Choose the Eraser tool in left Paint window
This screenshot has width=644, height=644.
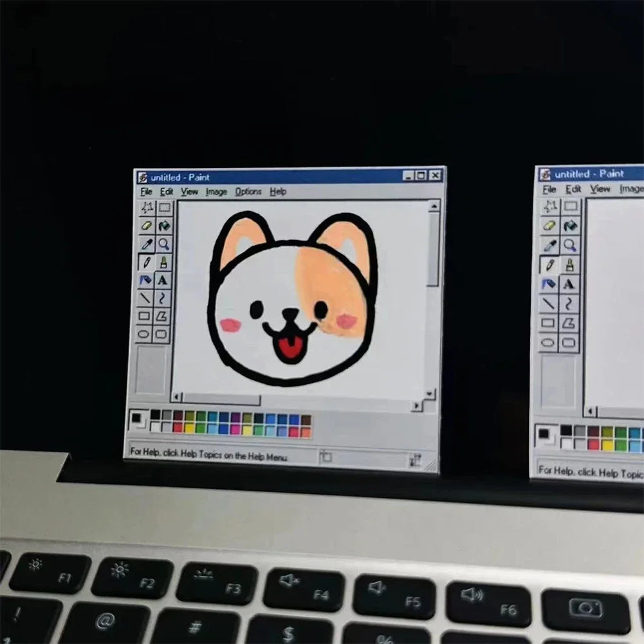(147, 225)
